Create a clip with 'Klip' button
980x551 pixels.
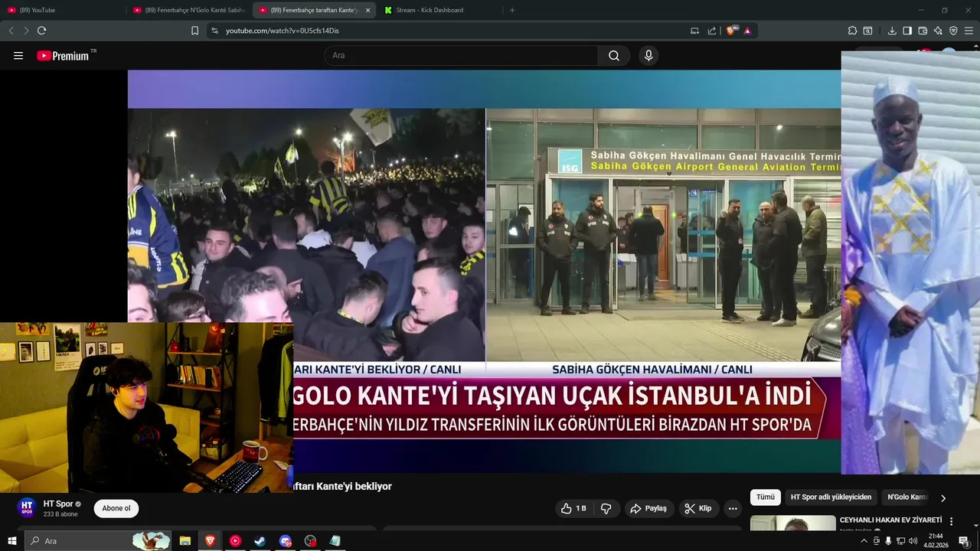(x=698, y=508)
